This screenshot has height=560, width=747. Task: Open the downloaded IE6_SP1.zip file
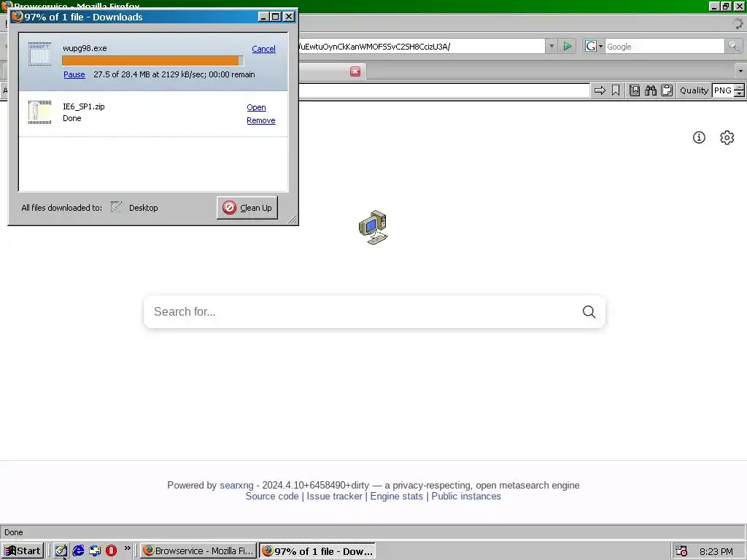(256, 107)
